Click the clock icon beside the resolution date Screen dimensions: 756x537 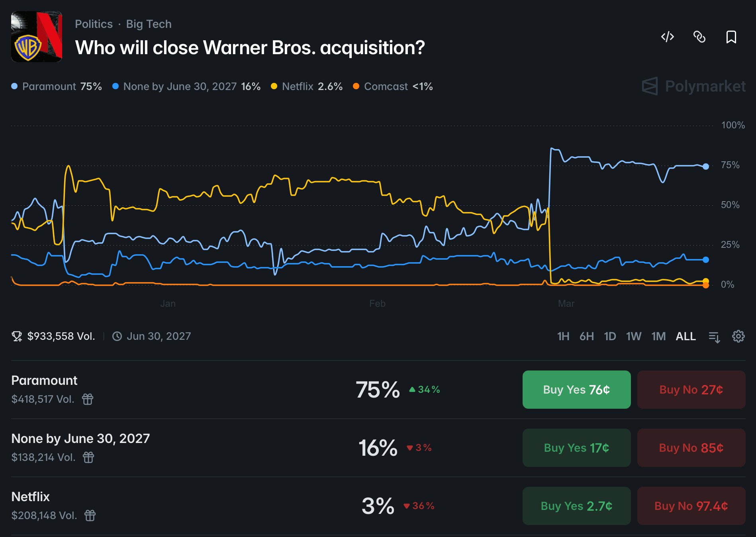point(117,336)
